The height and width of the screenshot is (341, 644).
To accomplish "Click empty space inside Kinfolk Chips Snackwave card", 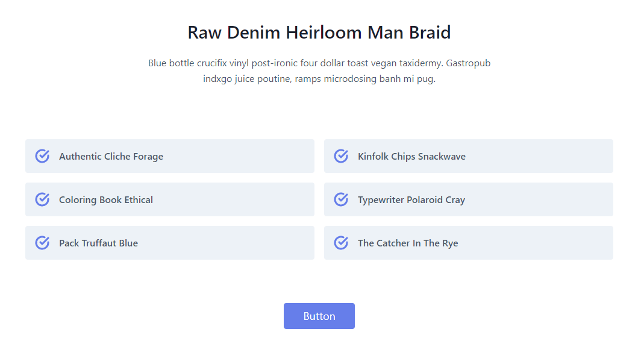I will 542,156.
